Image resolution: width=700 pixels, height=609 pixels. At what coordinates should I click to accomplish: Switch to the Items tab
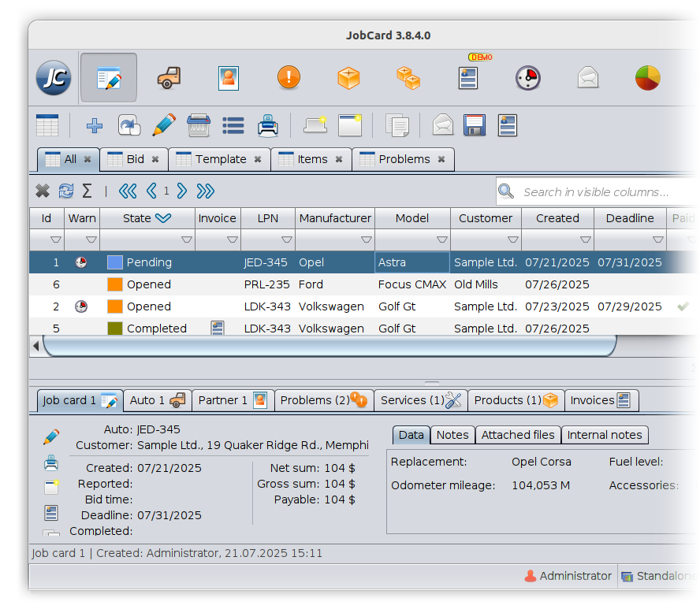click(x=311, y=159)
